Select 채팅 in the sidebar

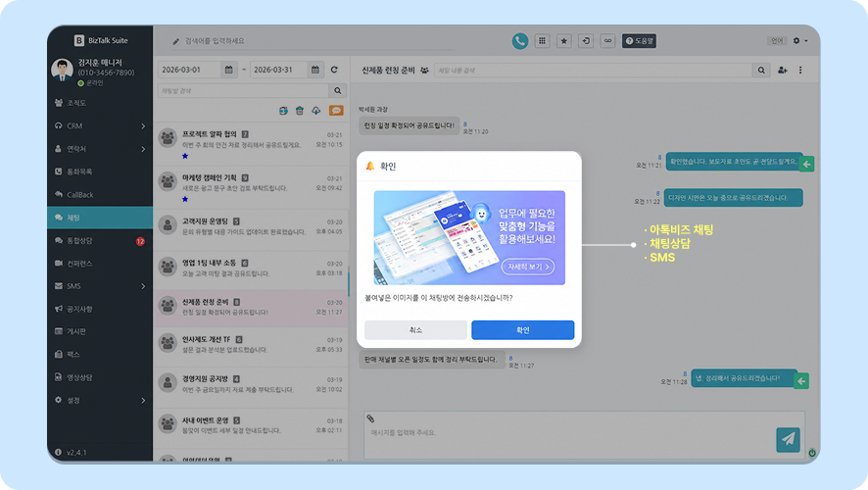point(100,218)
